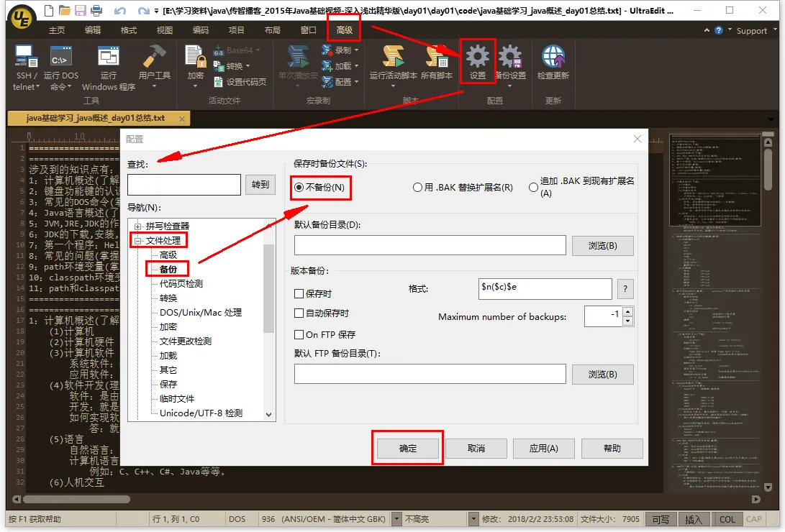Click the 查找 search input field
This screenshot has height=532, width=785.
(184, 185)
